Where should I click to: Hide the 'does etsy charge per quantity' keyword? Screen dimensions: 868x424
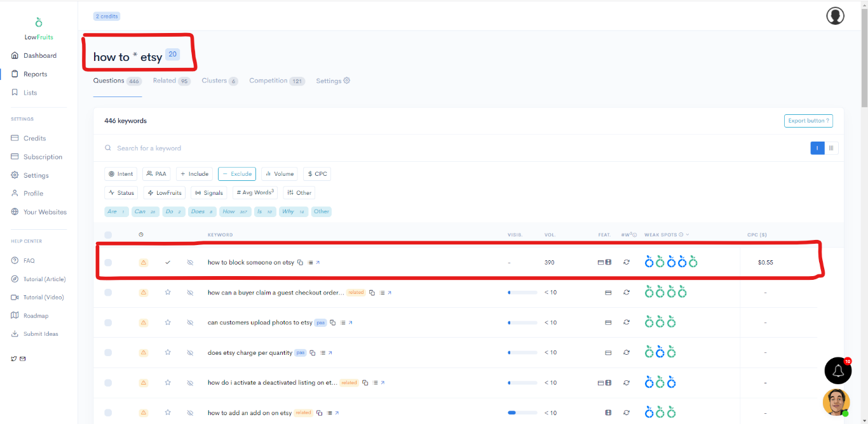pyautogui.click(x=190, y=352)
